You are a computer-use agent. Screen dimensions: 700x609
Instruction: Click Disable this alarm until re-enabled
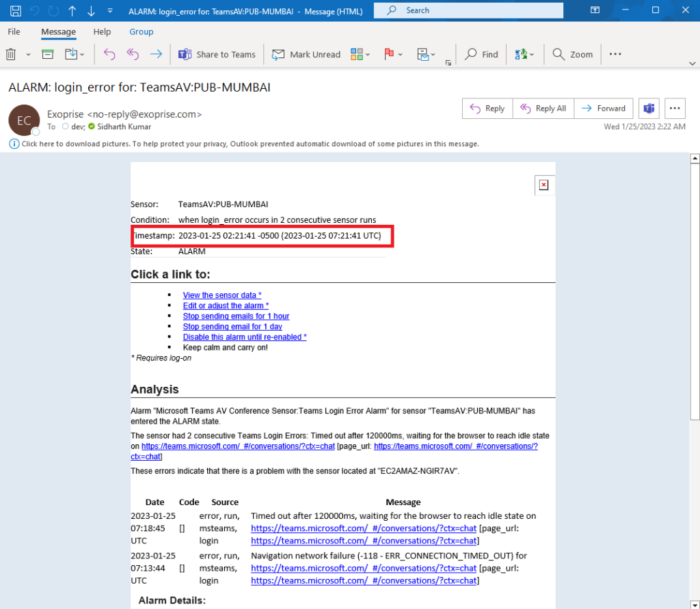[245, 337]
